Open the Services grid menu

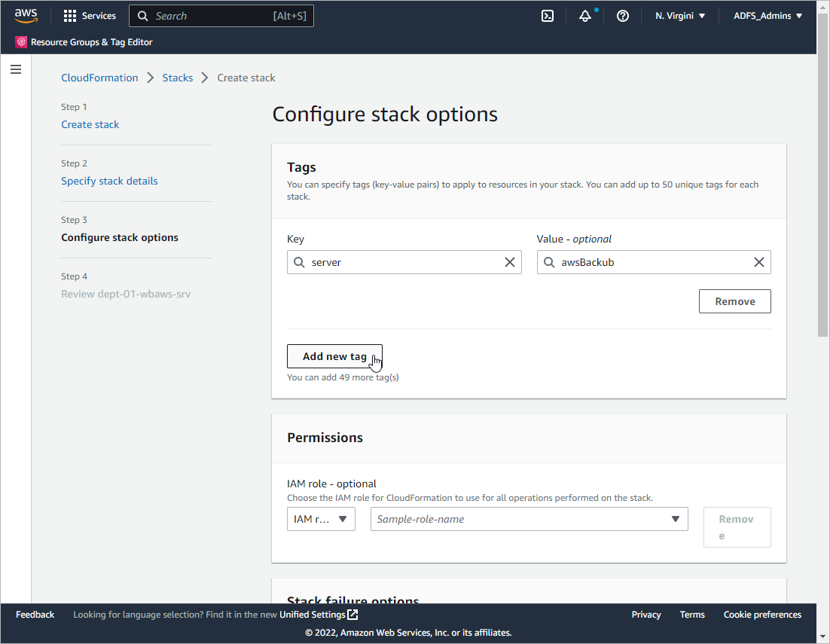90,16
